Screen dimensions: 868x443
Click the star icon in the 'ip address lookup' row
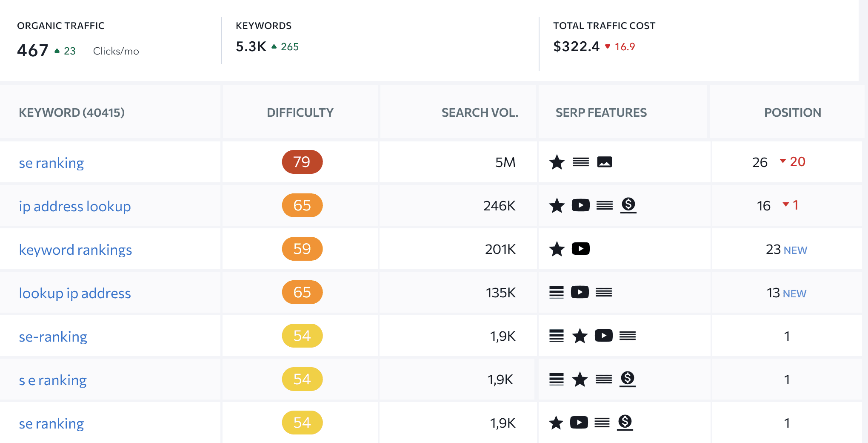[x=557, y=205]
